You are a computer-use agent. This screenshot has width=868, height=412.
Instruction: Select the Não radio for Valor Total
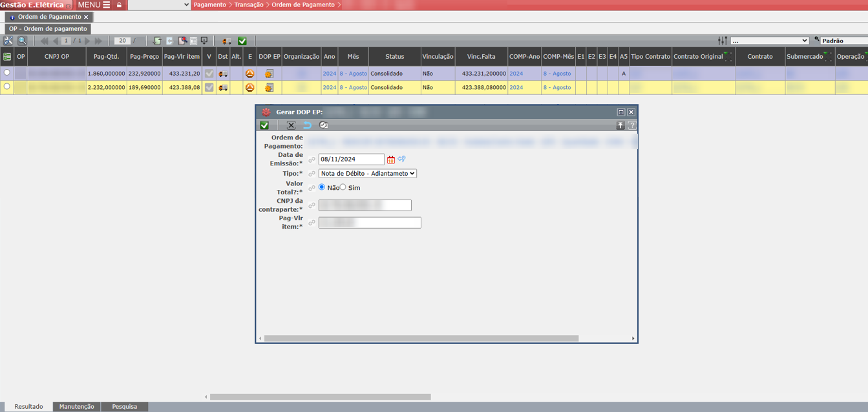pyautogui.click(x=322, y=187)
